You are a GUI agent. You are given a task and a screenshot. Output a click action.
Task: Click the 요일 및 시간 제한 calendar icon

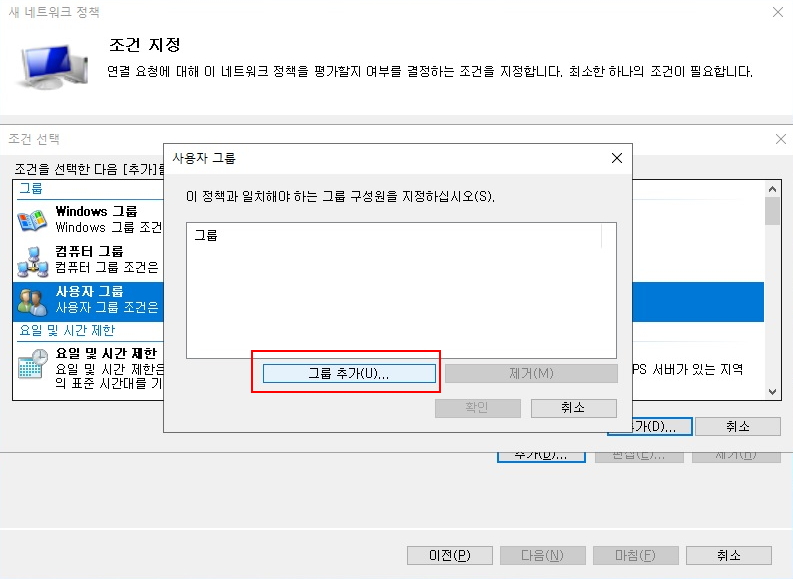(x=32, y=366)
